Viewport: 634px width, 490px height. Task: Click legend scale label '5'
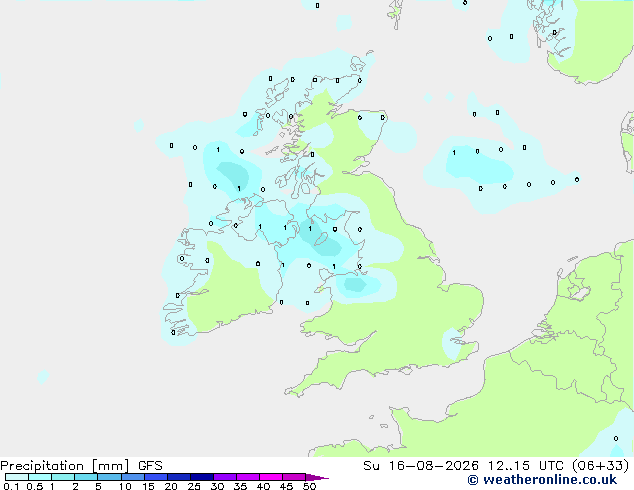pos(98,486)
